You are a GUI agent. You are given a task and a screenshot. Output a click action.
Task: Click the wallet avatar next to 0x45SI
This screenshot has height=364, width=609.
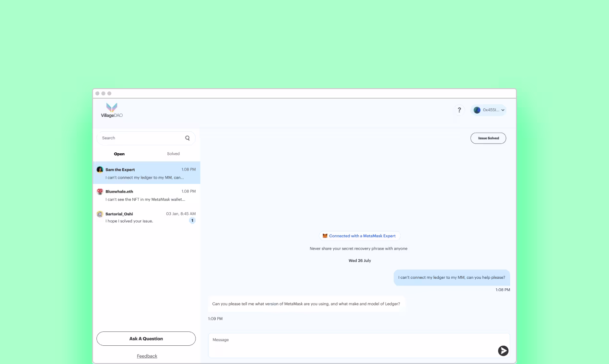tap(477, 110)
